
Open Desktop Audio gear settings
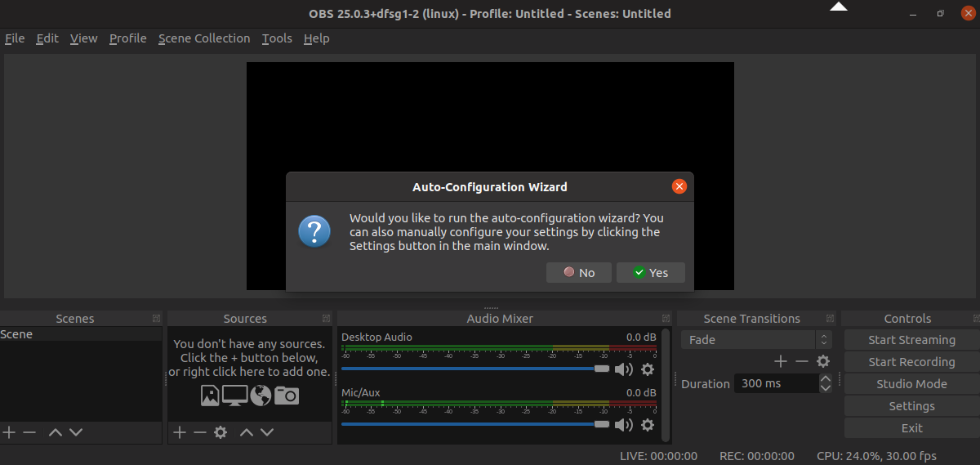point(648,369)
